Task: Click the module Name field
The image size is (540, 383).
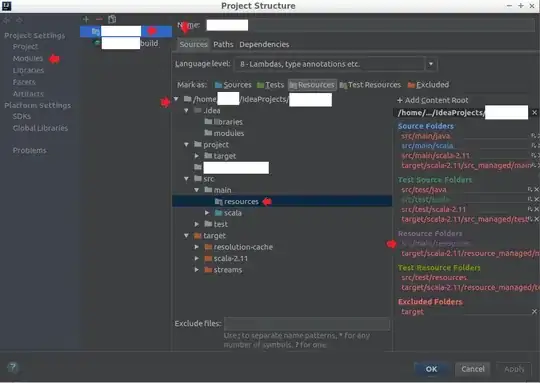Action: click(x=371, y=25)
